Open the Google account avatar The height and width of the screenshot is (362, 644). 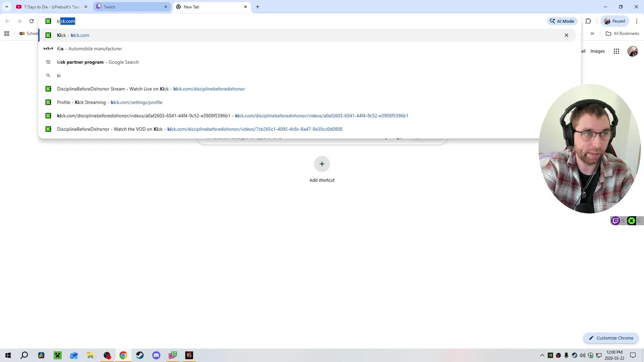(x=633, y=51)
